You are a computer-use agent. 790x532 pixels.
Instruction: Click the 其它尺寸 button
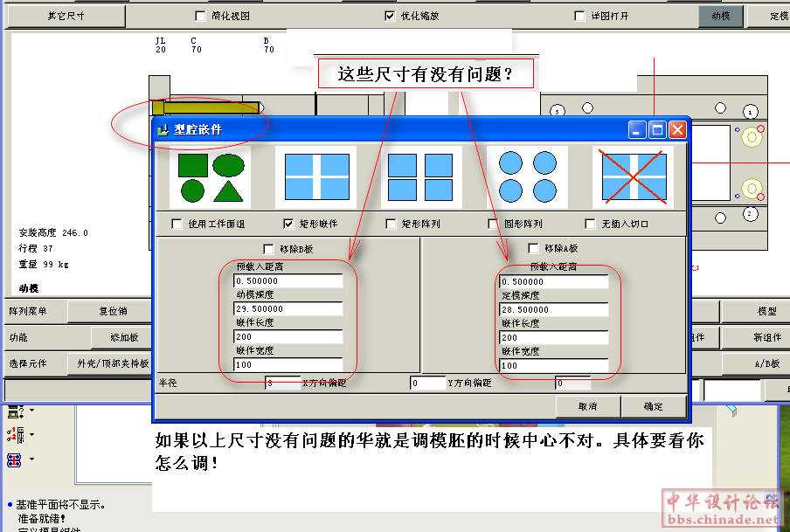(x=66, y=16)
